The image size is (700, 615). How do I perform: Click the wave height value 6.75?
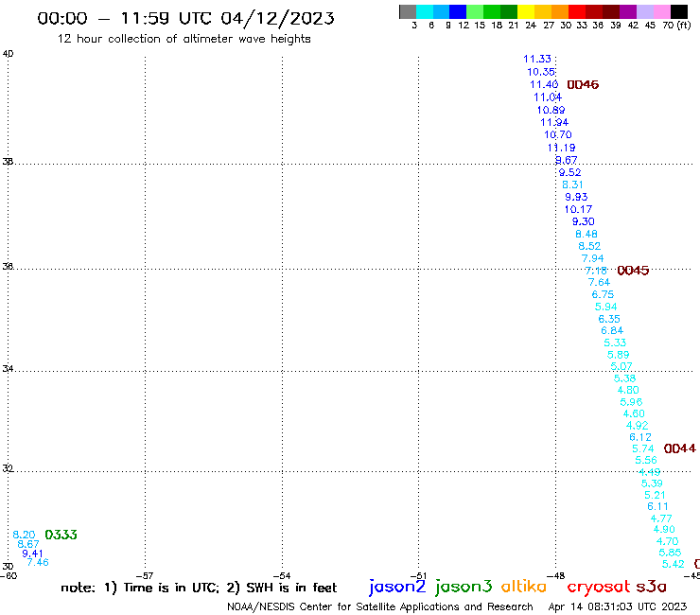603,294
